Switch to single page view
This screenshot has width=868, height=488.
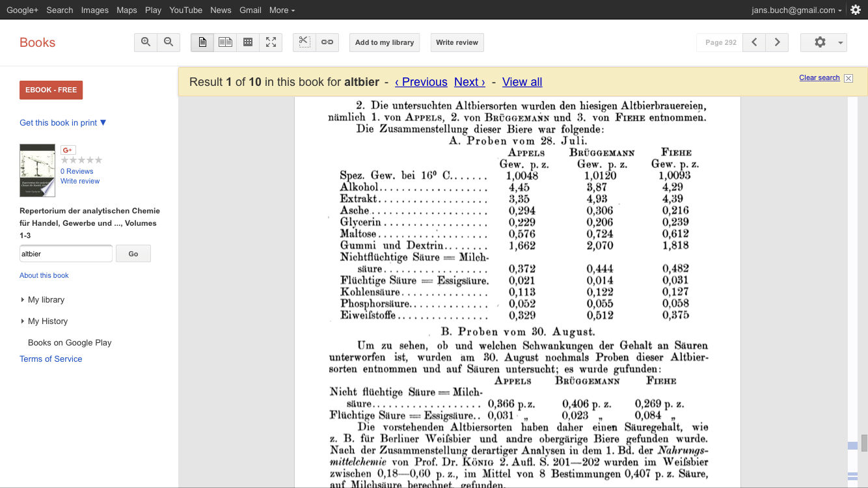[202, 42]
